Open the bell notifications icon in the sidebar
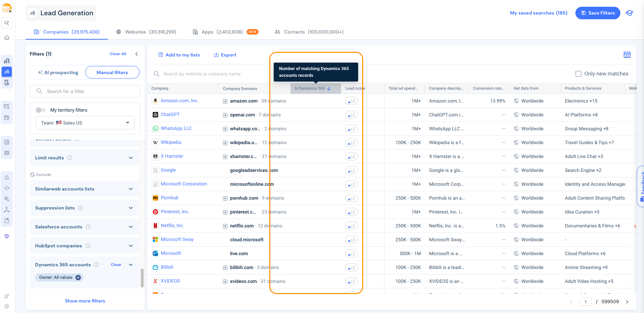Screen dimensions: 644x313 click(x=7, y=177)
